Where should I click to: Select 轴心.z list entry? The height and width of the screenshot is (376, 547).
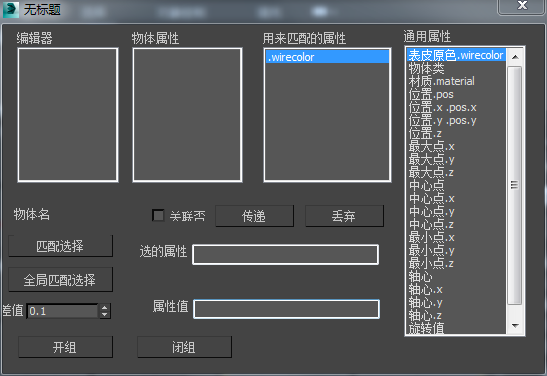[x=456, y=316]
